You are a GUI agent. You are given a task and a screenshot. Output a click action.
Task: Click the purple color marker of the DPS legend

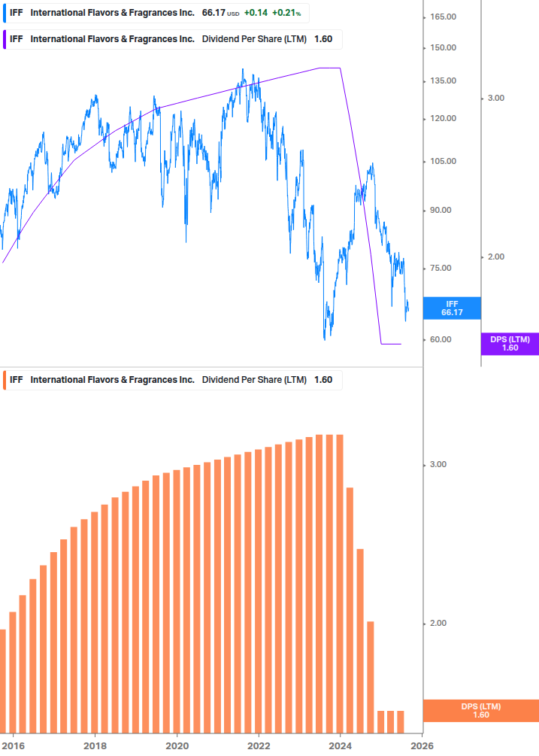pyautogui.click(x=5, y=40)
